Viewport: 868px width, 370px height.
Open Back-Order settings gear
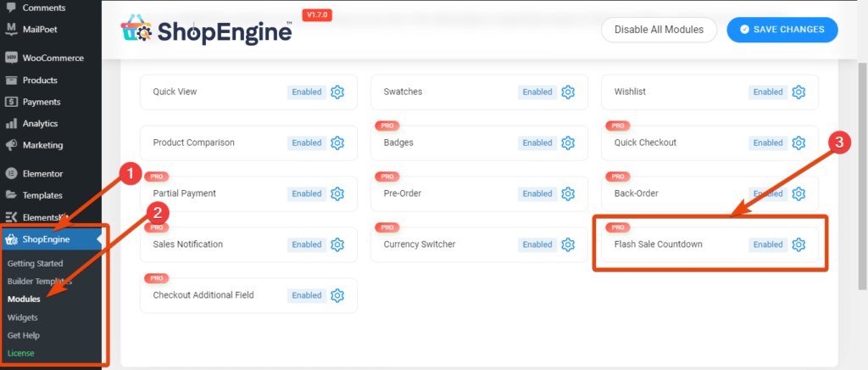[798, 193]
